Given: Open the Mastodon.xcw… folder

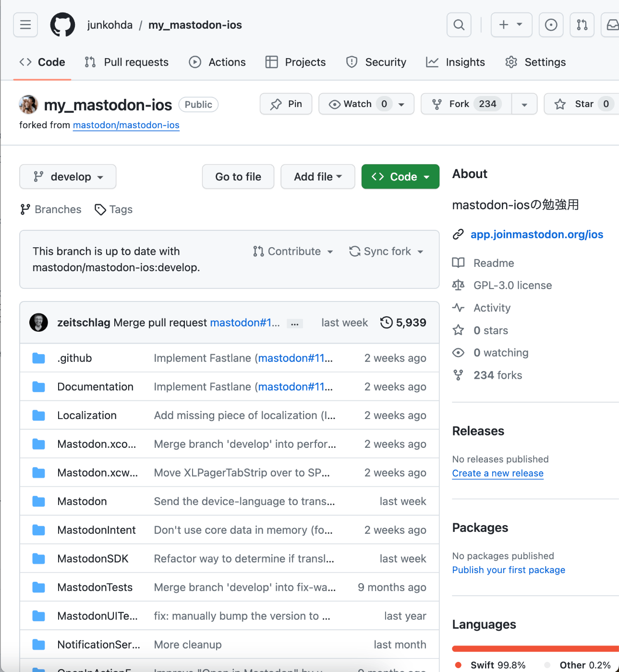Looking at the screenshot, I should coord(97,473).
